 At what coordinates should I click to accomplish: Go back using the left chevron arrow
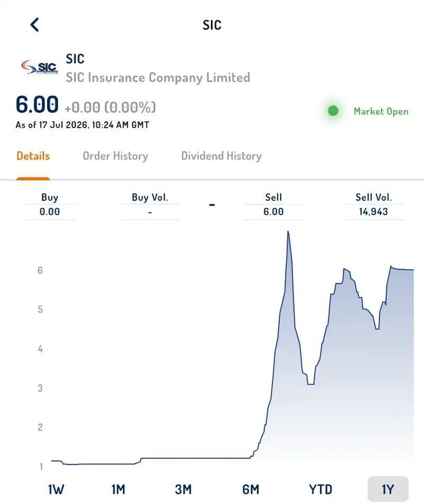35,25
